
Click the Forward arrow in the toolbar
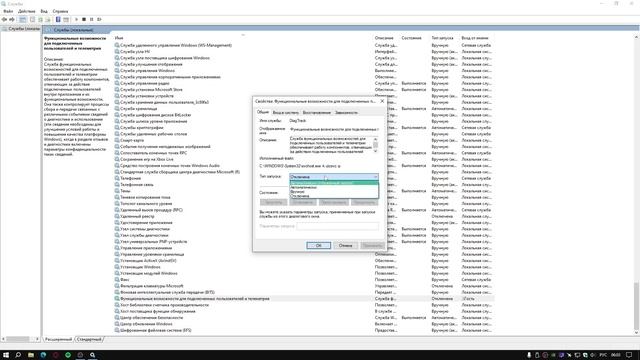12,19
